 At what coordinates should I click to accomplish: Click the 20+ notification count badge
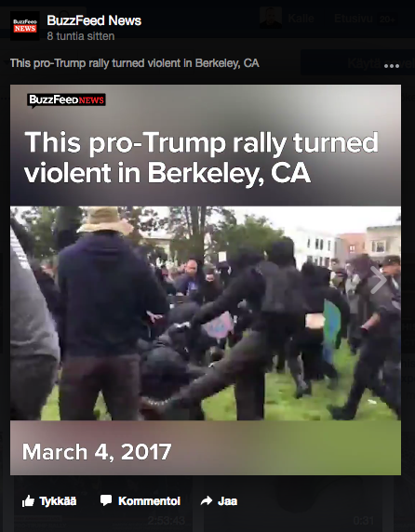coord(387,20)
